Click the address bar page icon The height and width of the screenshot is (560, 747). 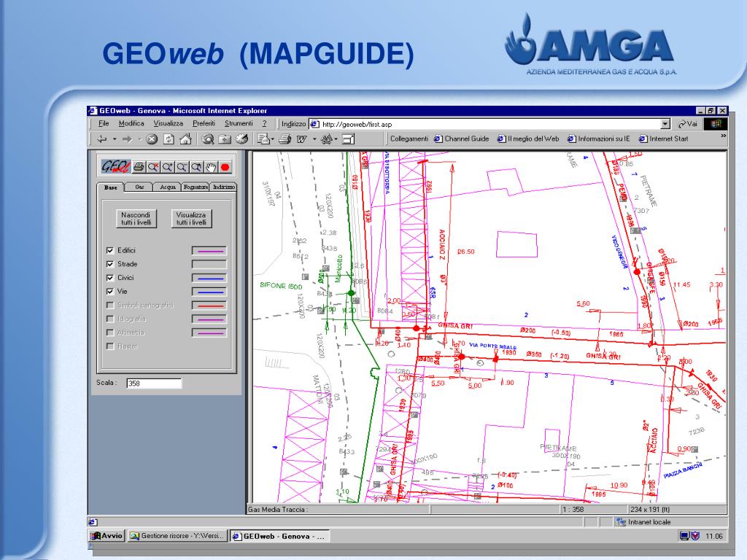click(x=314, y=124)
